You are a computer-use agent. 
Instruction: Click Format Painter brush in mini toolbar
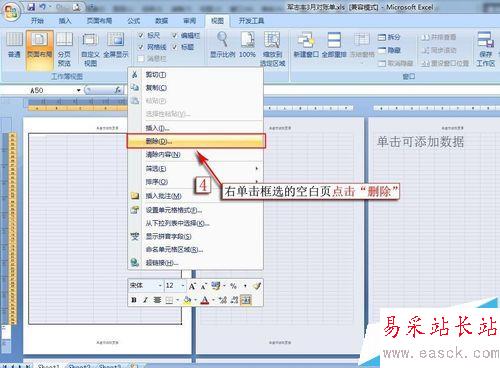pyautogui.click(x=256, y=286)
